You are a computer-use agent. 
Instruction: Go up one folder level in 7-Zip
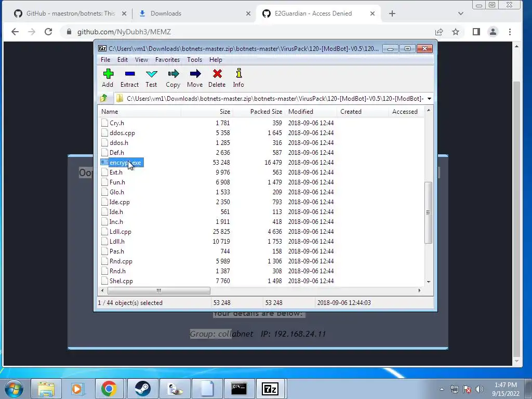click(x=104, y=98)
